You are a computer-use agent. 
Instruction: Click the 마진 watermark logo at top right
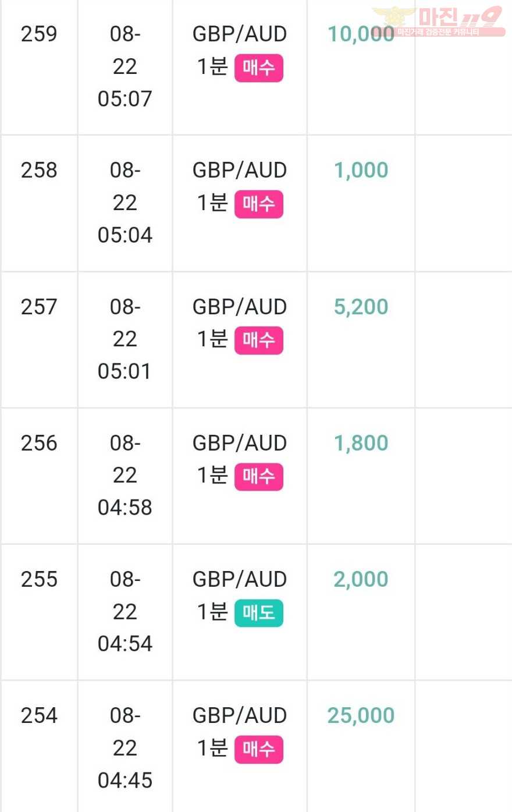(439, 21)
